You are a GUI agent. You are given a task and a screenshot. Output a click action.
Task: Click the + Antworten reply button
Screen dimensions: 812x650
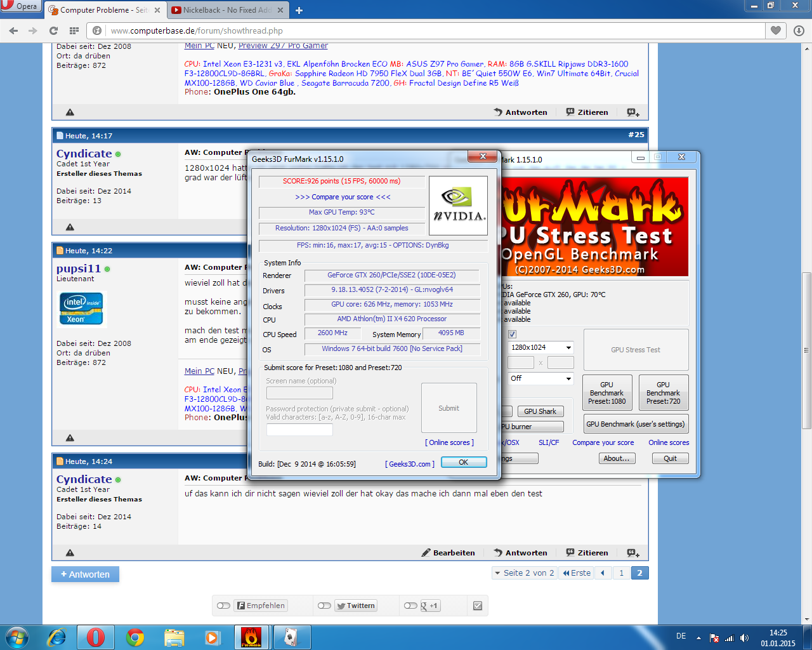coord(85,574)
